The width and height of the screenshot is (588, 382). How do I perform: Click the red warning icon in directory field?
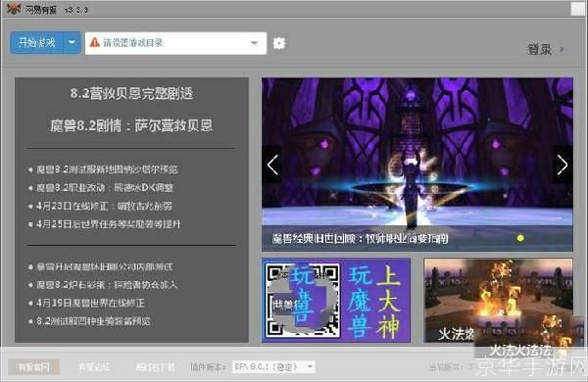point(95,42)
